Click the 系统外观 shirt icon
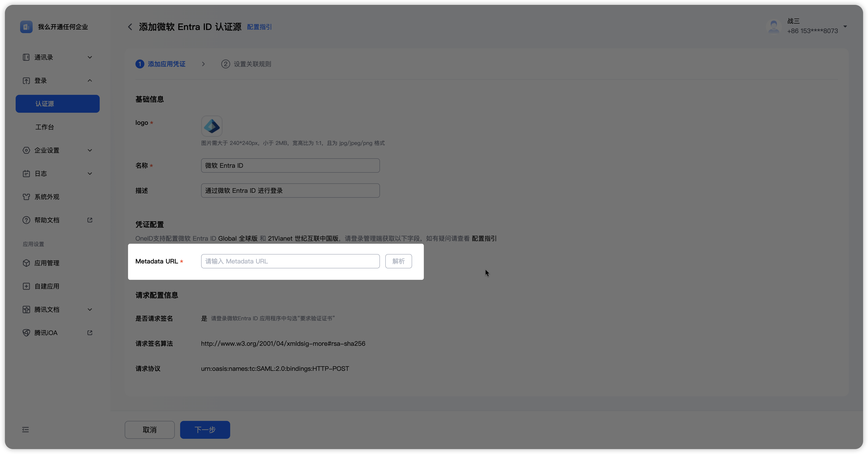Viewport: 868px width, 454px height. pyautogui.click(x=26, y=197)
